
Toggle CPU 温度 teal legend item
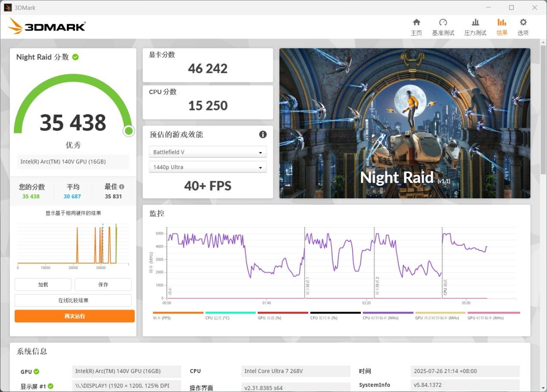tap(230, 315)
